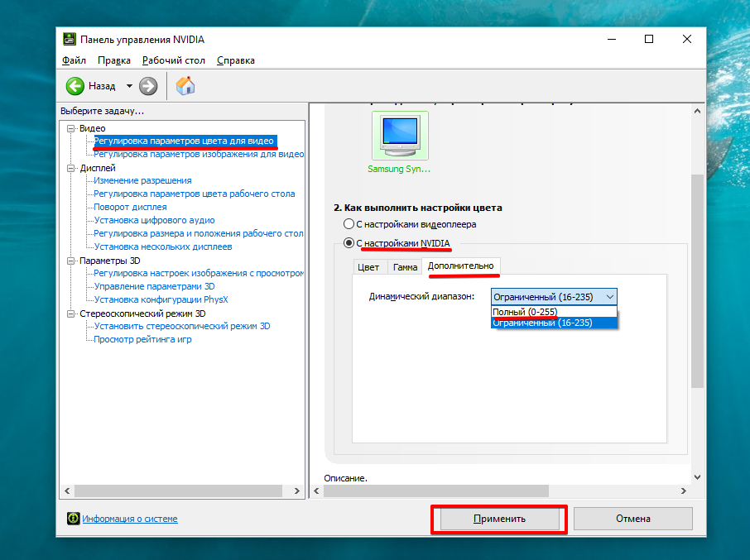750x560 pixels.
Task: Click the green Back arrow icon
Action: [x=75, y=86]
